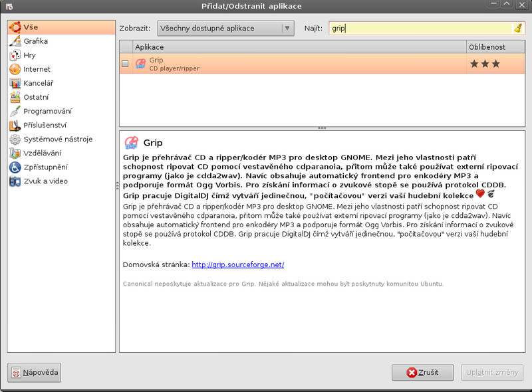Click the Ostatní category icon

[15, 97]
